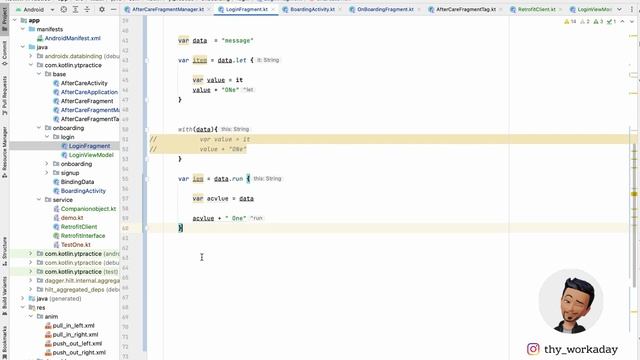Viewport: 640px width, 360px height.
Task: Select Companionobject.kt in project tree
Action: [x=88, y=209]
